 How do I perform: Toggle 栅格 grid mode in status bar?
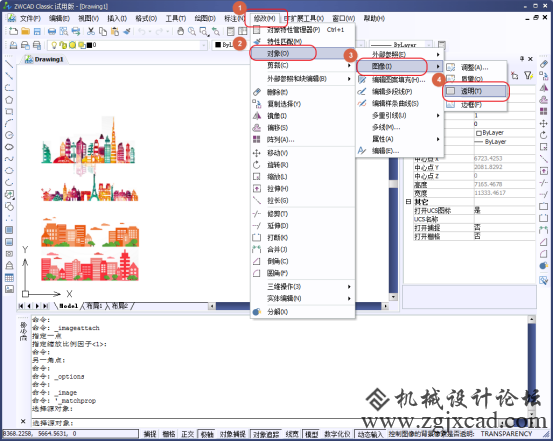point(169,434)
